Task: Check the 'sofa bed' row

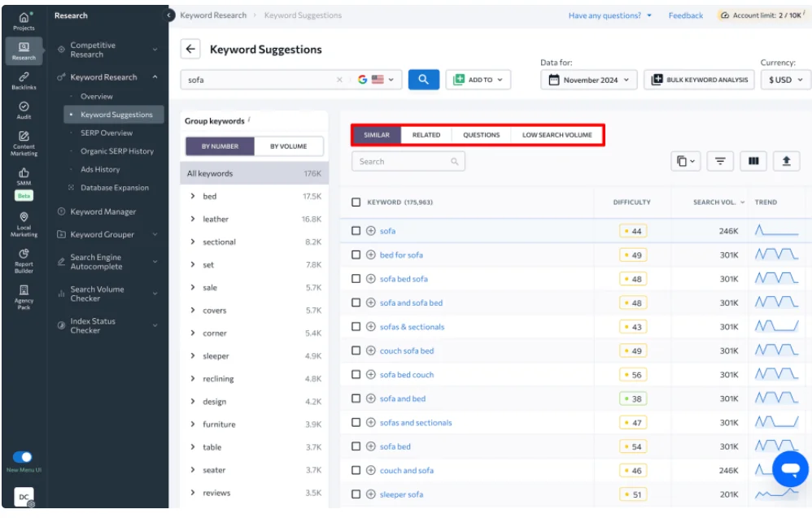Action: pyautogui.click(x=356, y=446)
